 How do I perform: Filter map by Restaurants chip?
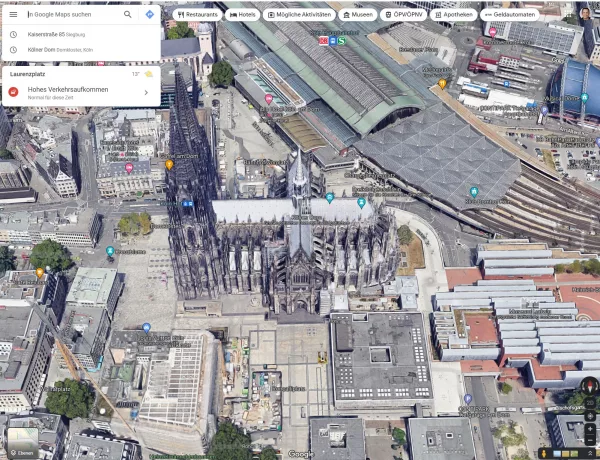pyautogui.click(x=197, y=15)
